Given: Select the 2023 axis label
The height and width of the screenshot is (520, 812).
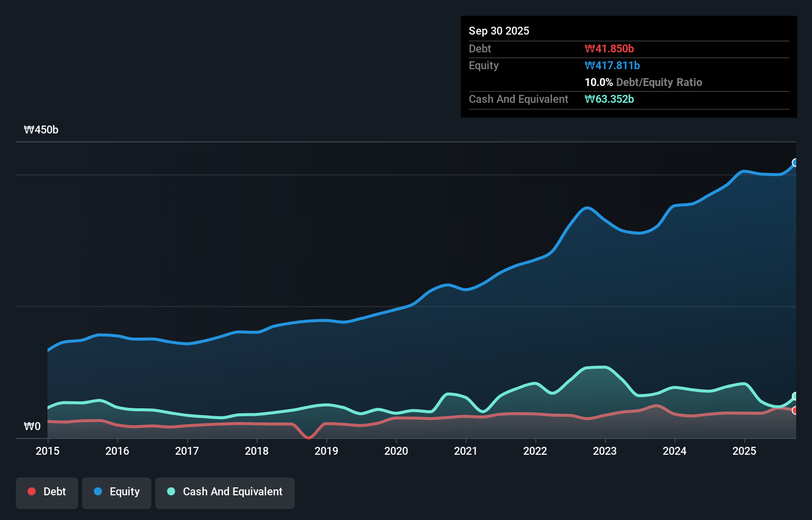Looking at the screenshot, I should click(605, 451).
